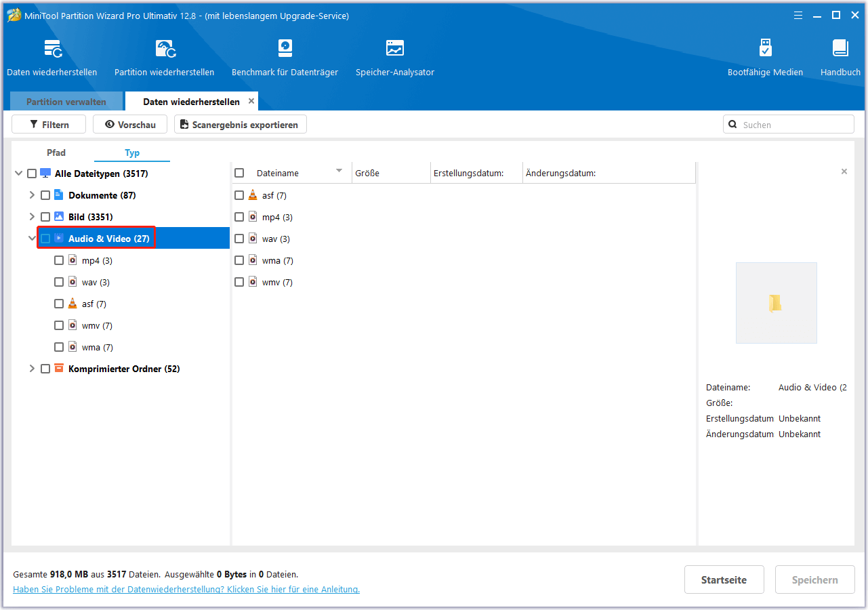Expand the Komprimierter Ordner node

tap(32, 369)
